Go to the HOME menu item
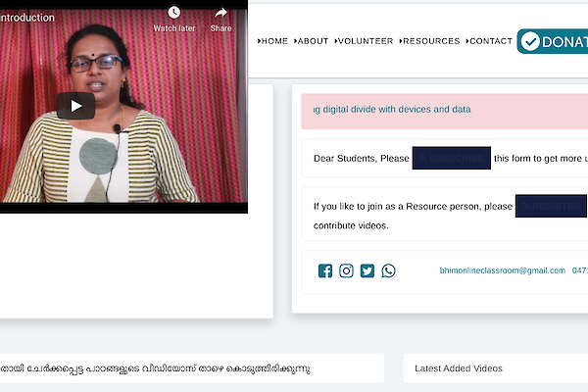This screenshot has height=392, width=588. [273, 41]
